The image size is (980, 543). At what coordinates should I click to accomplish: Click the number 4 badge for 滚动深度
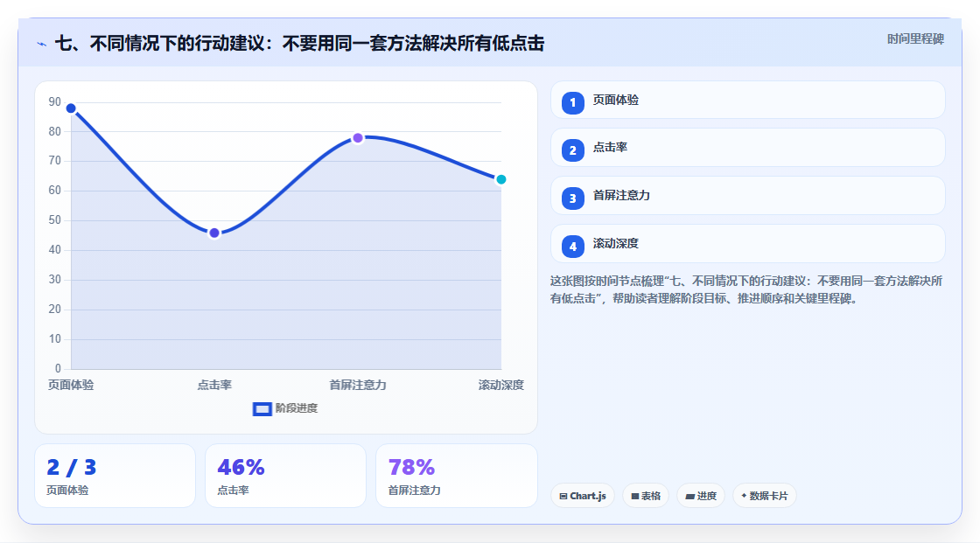pos(572,247)
